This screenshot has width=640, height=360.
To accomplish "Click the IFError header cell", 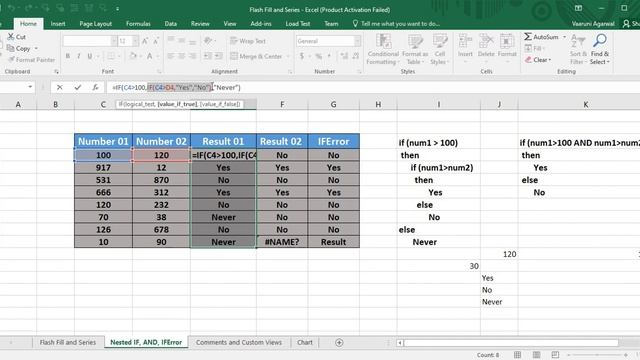I will tap(333, 141).
